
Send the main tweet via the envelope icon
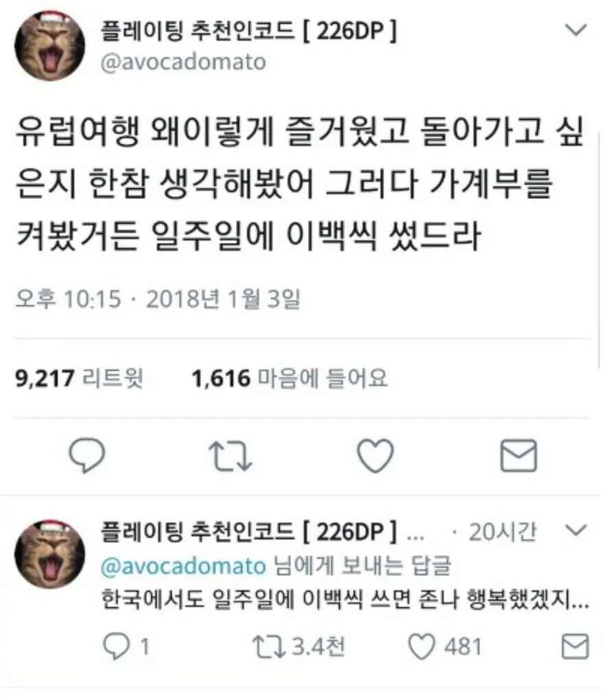point(519,456)
